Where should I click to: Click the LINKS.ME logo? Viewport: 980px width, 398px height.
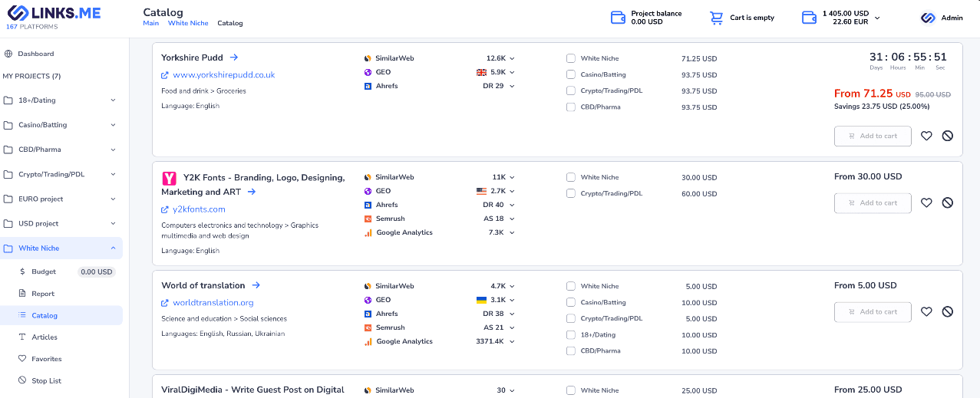pyautogui.click(x=54, y=13)
